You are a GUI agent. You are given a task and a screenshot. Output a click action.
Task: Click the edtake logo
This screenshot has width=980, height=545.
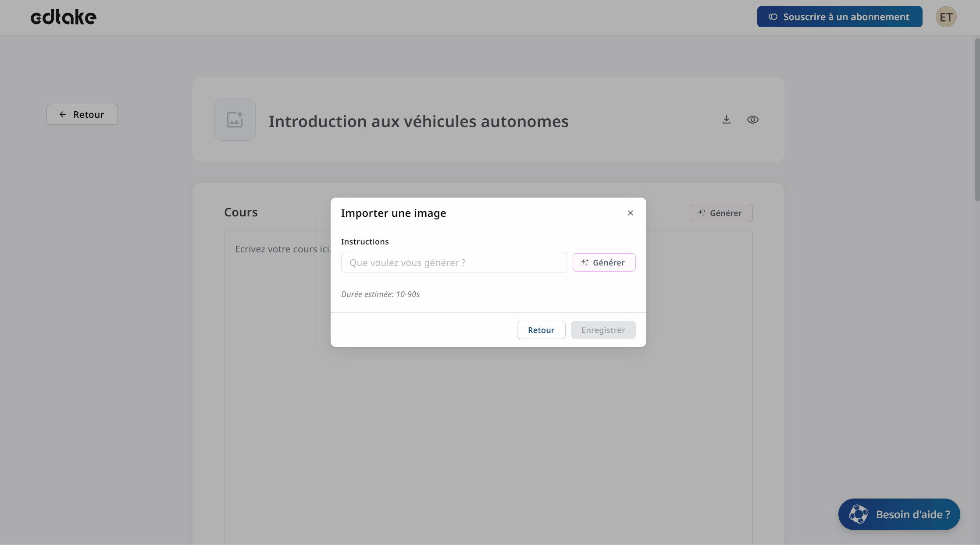pos(64,18)
